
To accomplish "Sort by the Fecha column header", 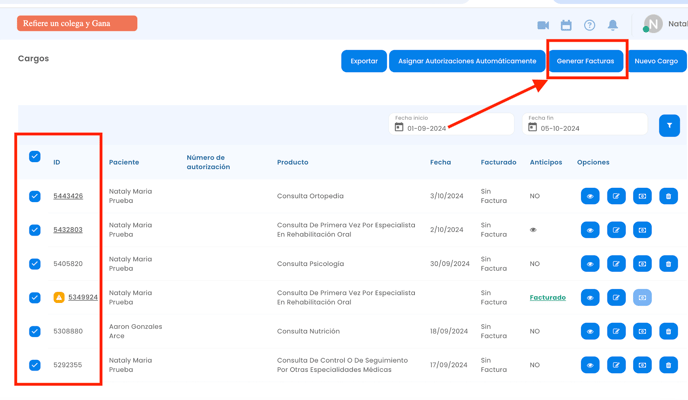I will tap(440, 162).
